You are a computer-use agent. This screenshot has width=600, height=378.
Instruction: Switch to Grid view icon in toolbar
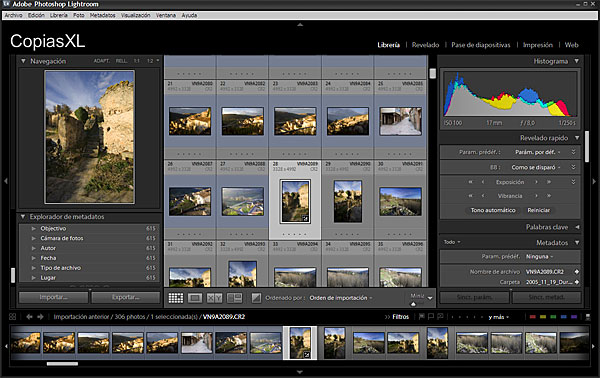coord(176,298)
